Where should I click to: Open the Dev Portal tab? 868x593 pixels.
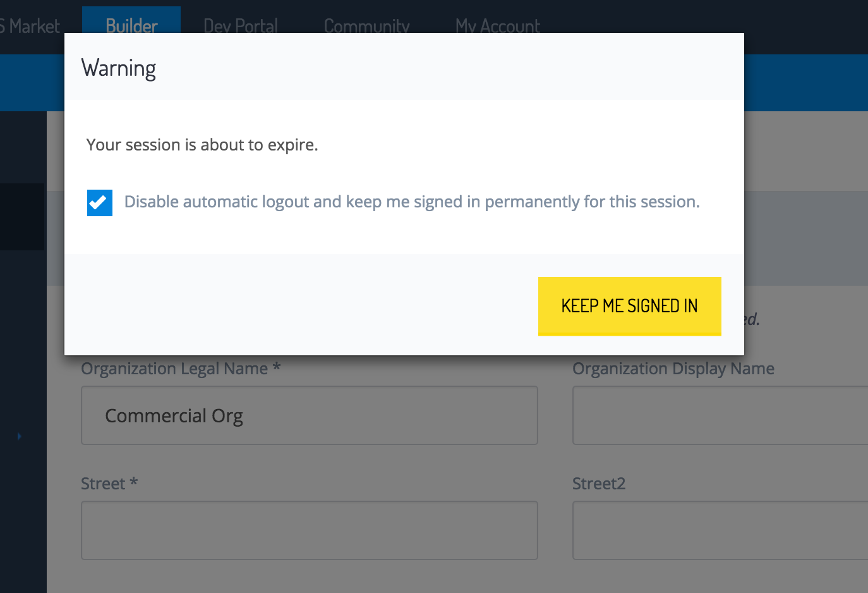241,27
